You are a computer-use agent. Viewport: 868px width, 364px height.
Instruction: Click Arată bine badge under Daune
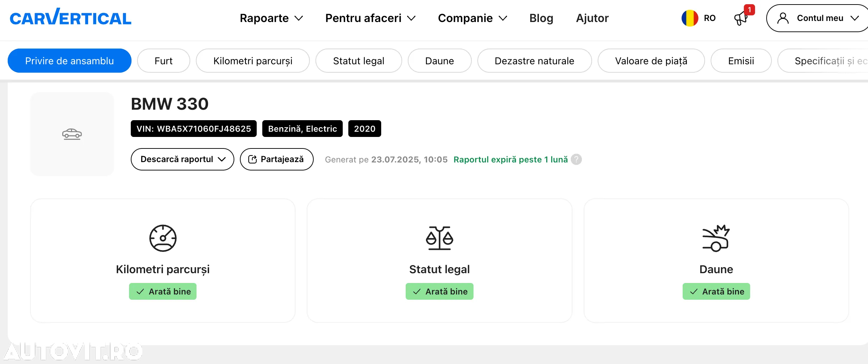click(x=716, y=291)
